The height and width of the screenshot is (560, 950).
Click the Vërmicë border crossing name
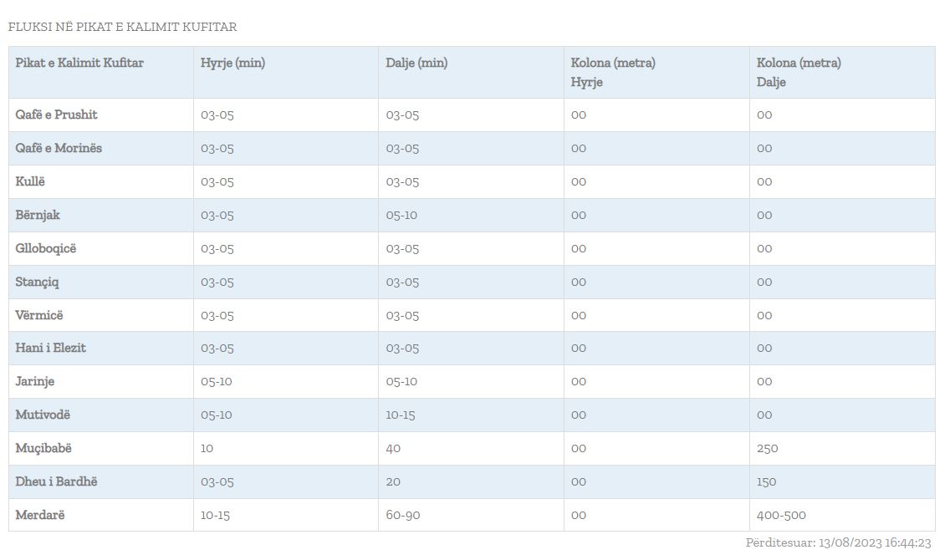[x=38, y=315]
